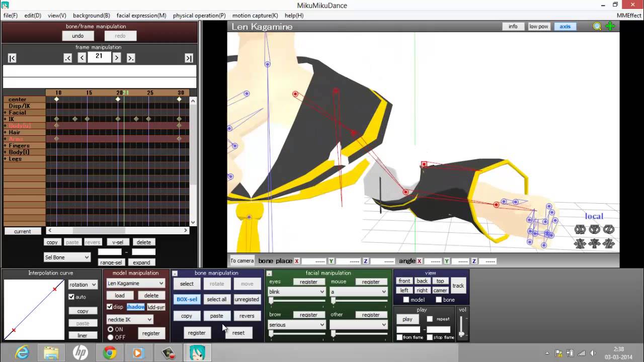Toggle auto interpolation checkbox
Image resolution: width=644 pixels, height=362 pixels.
tap(71, 297)
